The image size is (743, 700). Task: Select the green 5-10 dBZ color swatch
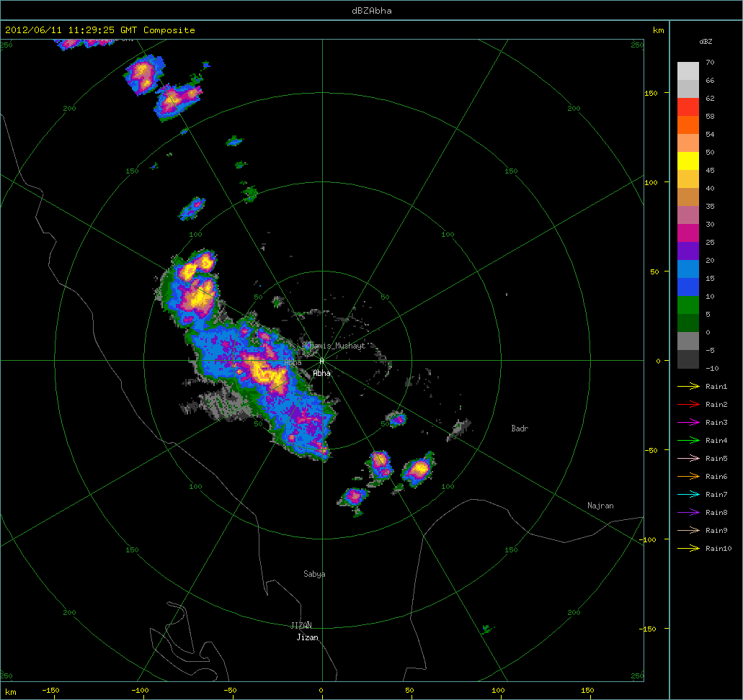tap(688, 305)
